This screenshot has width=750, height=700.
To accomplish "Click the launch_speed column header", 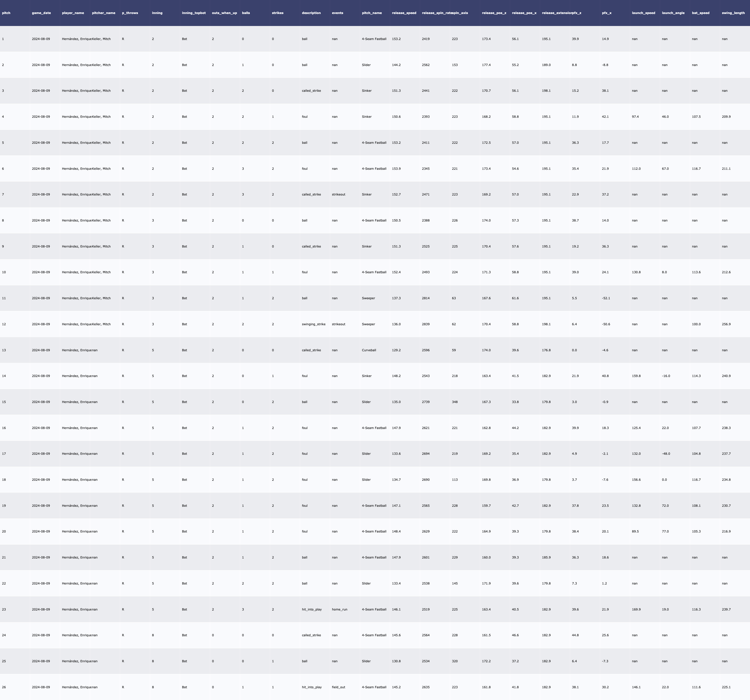I will tap(643, 13).
